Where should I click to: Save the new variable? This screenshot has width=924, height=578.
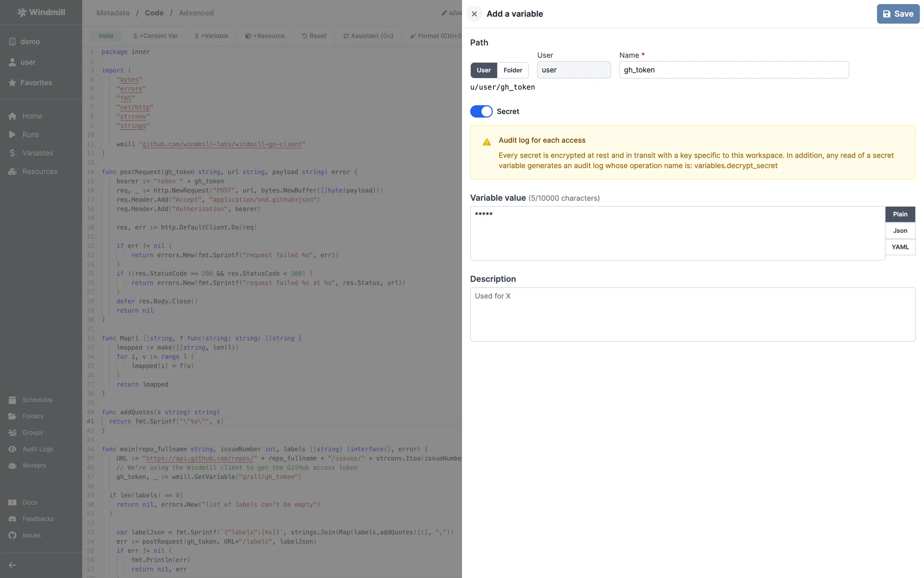[898, 13]
